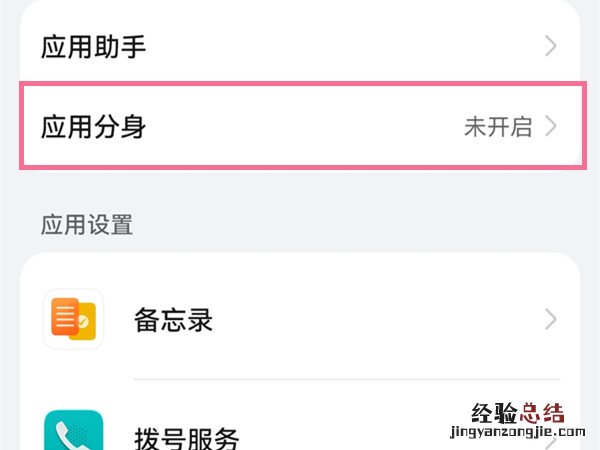The image size is (600, 450).
Task: Open the 备忘录 notes app icon
Action: [74, 319]
